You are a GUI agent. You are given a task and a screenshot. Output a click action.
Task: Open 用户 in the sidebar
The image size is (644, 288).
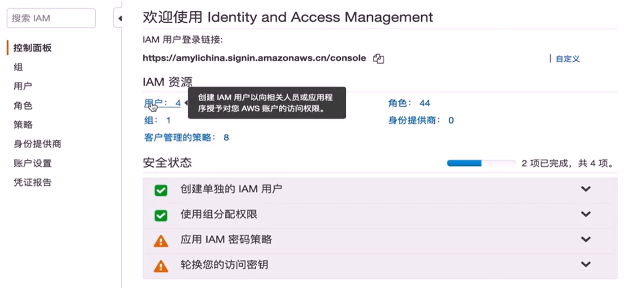click(23, 86)
